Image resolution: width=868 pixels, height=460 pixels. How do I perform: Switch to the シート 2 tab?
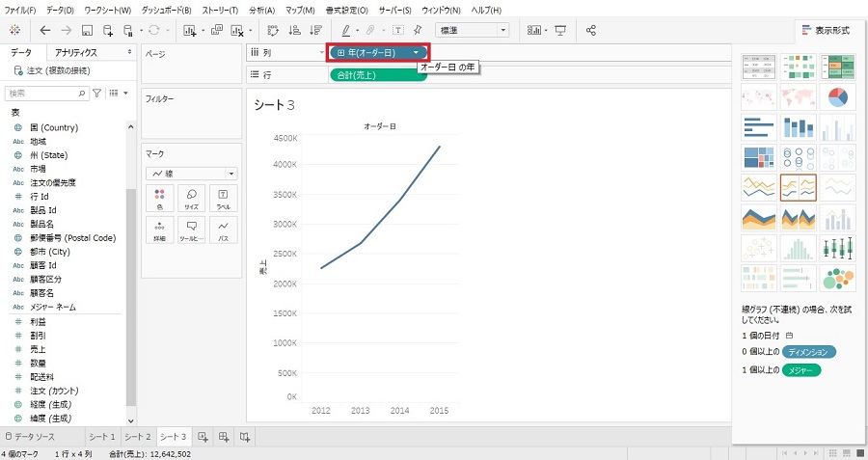[136, 437]
